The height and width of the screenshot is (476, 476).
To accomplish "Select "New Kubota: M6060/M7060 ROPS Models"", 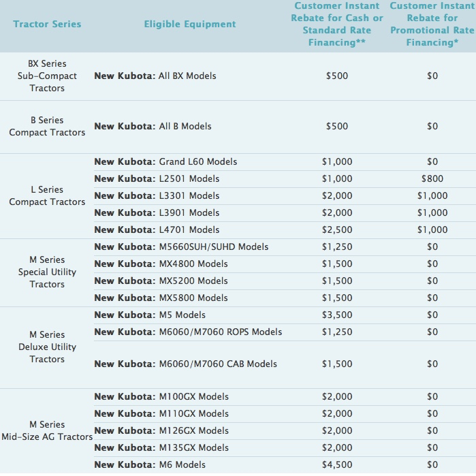I will (188, 332).
